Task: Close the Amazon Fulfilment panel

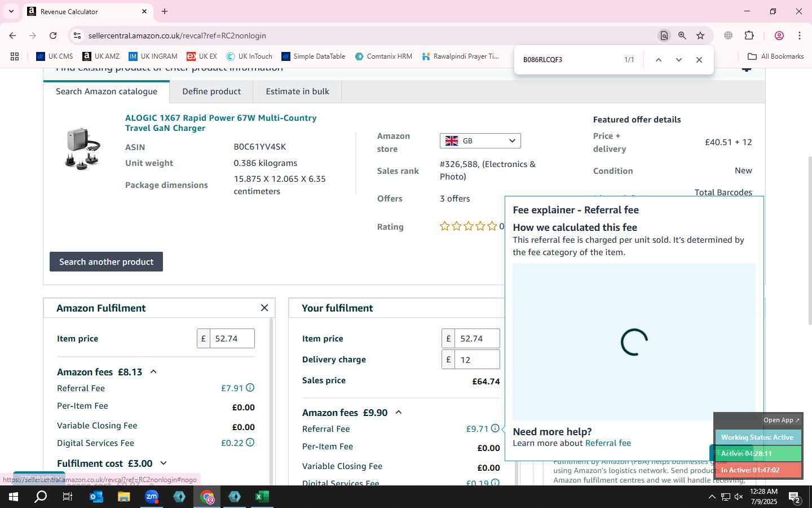Action: click(264, 308)
